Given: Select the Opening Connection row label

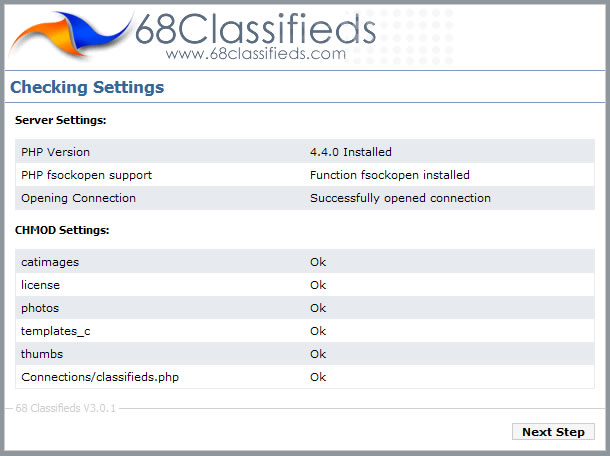Looking at the screenshot, I should tap(78, 198).
